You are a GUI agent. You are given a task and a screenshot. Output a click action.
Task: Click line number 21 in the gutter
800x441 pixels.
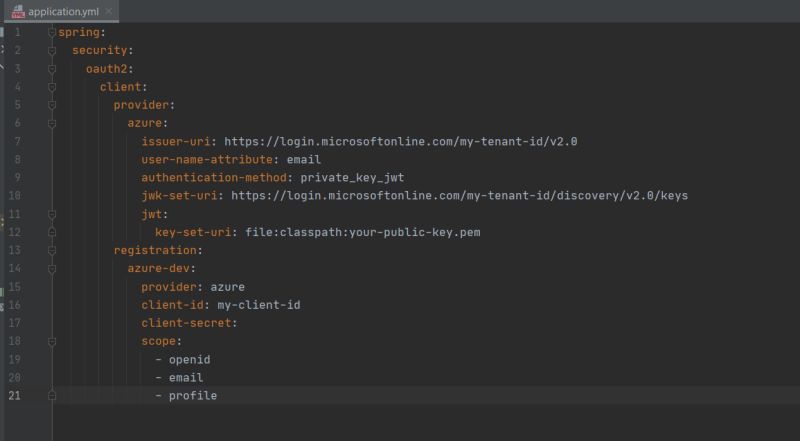pyautogui.click(x=14, y=396)
